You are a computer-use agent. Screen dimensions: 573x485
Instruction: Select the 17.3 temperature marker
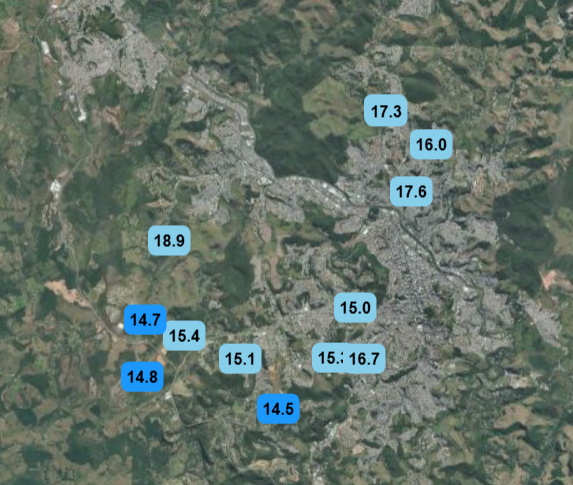click(386, 110)
